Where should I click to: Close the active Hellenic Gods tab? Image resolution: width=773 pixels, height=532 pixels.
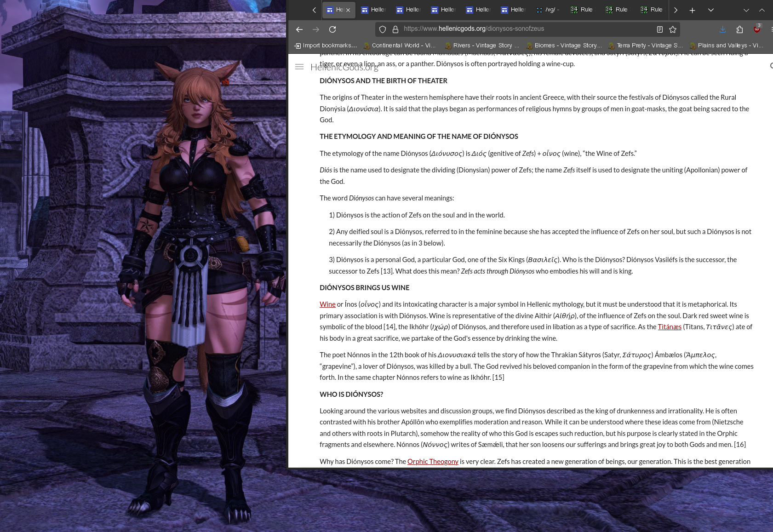pyautogui.click(x=348, y=10)
